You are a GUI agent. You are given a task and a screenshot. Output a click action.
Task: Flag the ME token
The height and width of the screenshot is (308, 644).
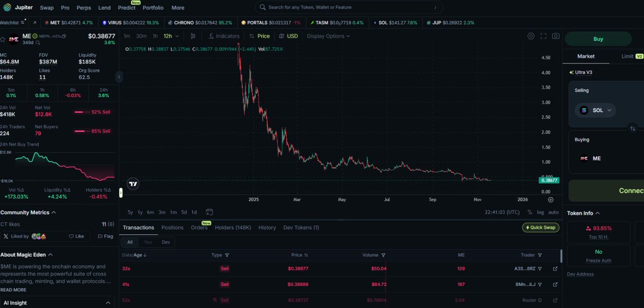point(106,236)
